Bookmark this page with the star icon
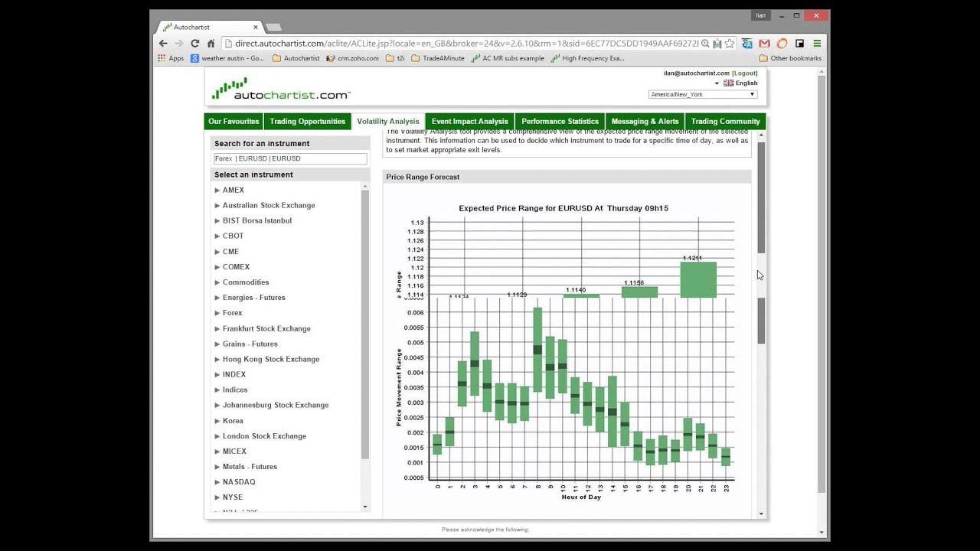This screenshot has height=551, width=980. point(730,44)
